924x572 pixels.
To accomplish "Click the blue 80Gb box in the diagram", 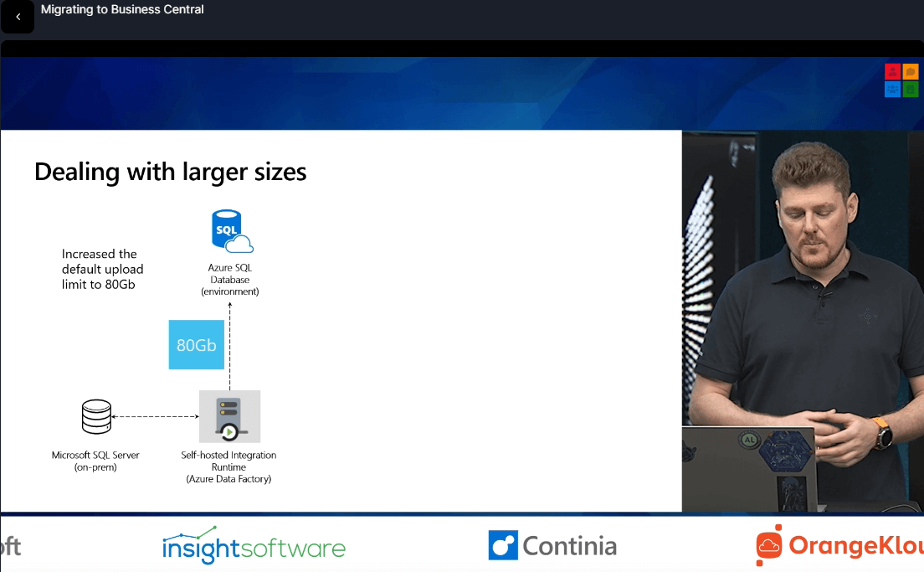I will click(196, 344).
